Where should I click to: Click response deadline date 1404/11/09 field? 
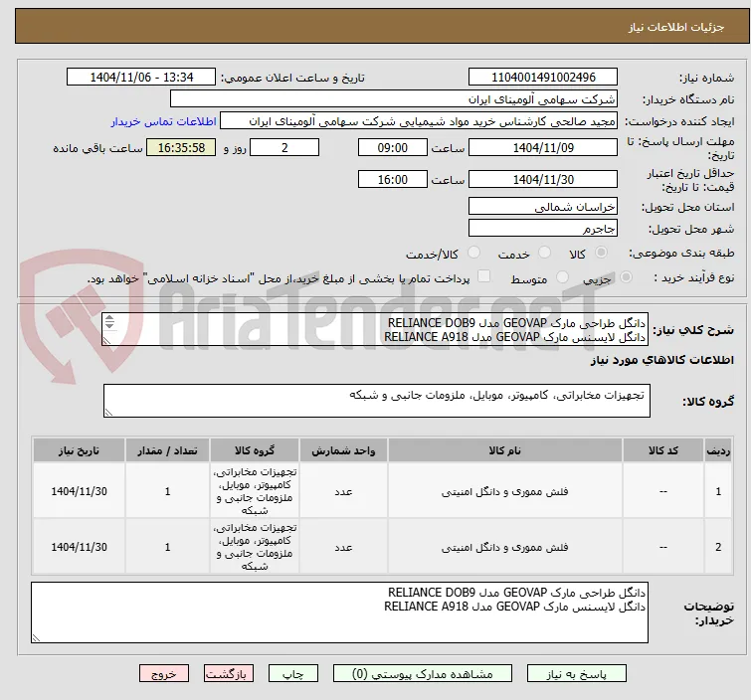(543, 147)
